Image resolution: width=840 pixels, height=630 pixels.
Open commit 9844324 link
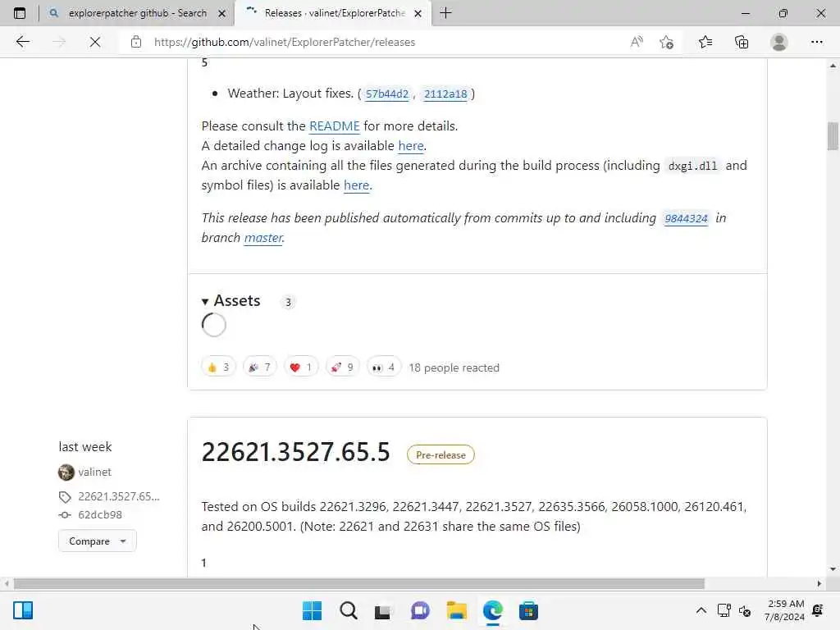point(686,218)
